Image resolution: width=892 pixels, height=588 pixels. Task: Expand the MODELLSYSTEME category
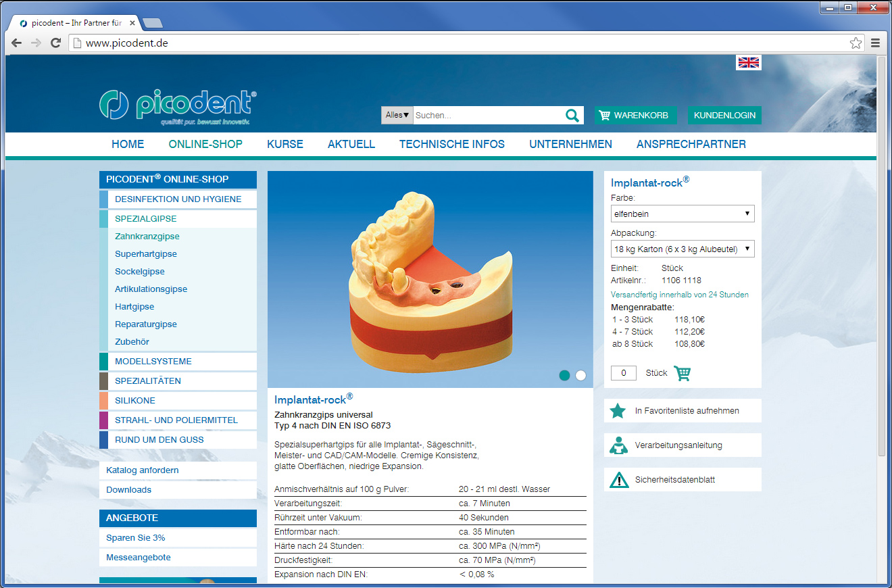coord(178,362)
